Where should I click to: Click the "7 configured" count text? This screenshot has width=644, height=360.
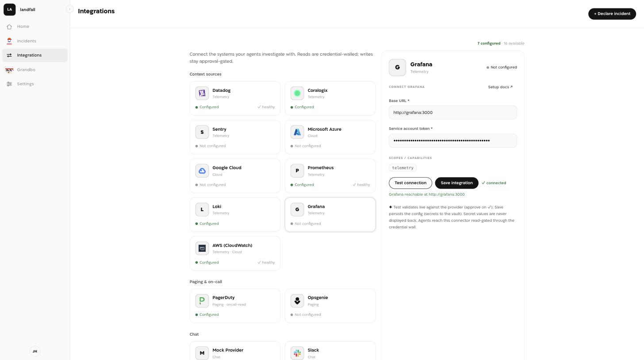click(x=489, y=43)
